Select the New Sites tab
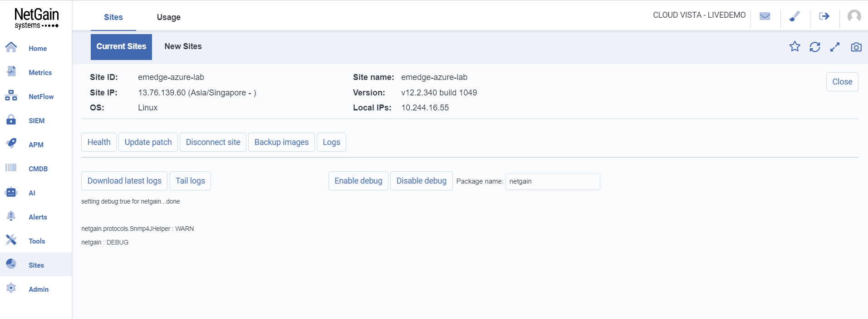The image size is (868, 319). (x=183, y=46)
